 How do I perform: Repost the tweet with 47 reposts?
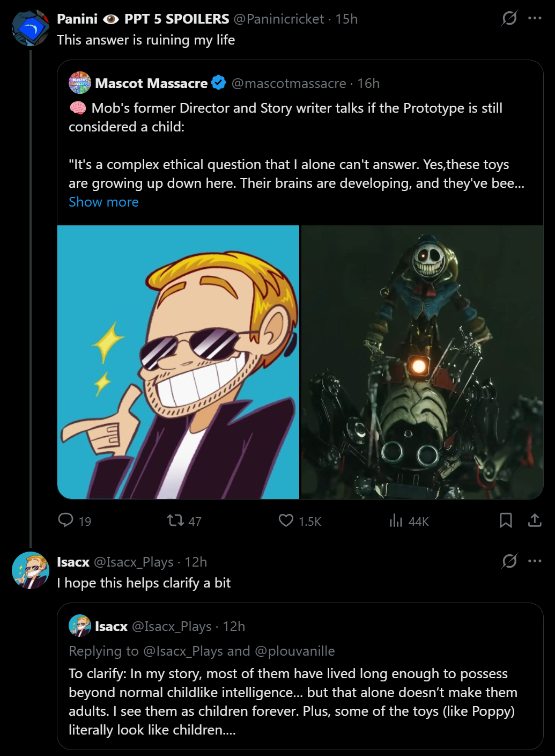(175, 520)
